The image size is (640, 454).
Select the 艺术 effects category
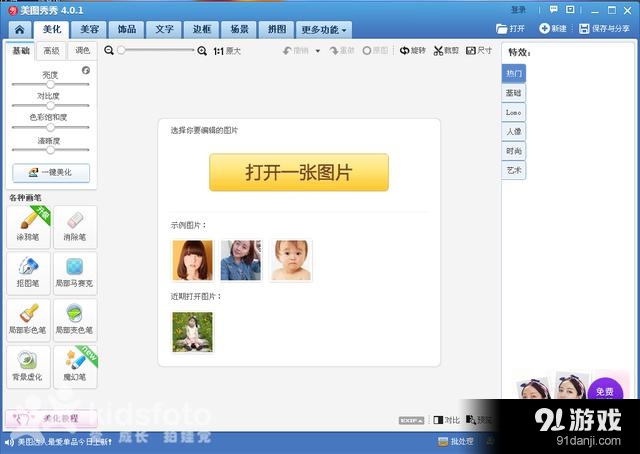click(513, 170)
